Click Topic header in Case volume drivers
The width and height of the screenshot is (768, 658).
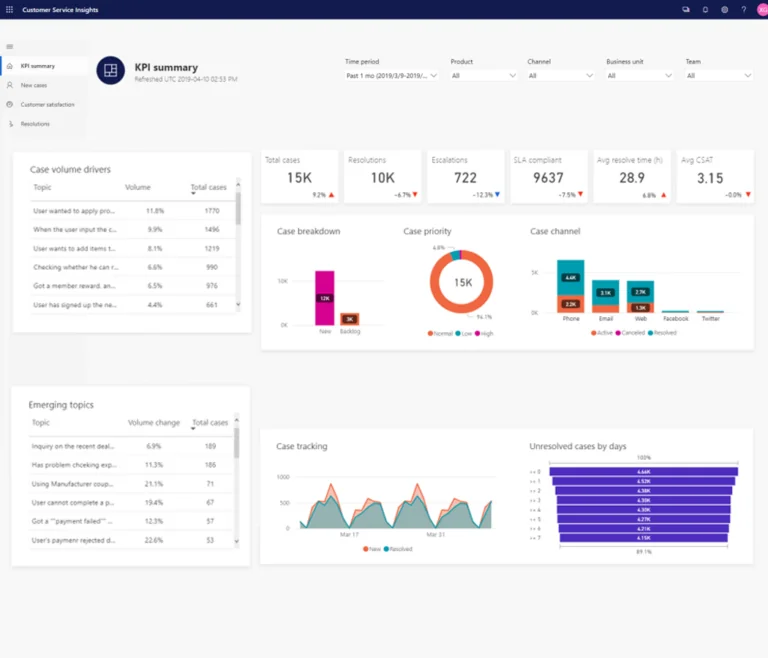(x=42, y=187)
